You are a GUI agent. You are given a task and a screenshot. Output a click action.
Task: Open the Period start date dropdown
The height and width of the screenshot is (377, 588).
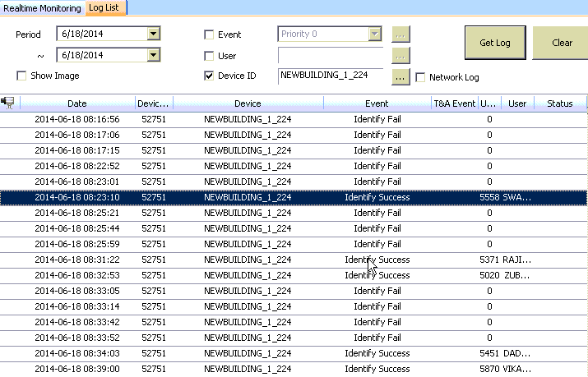tap(153, 34)
